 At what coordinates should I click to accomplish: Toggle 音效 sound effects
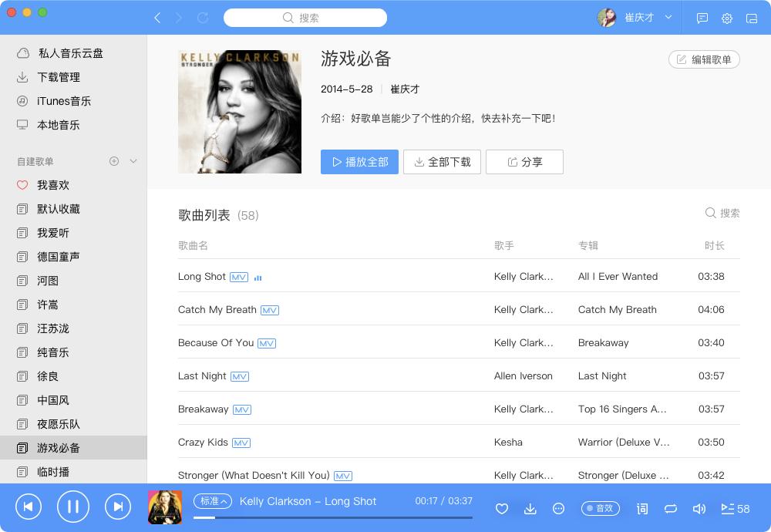click(x=601, y=508)
